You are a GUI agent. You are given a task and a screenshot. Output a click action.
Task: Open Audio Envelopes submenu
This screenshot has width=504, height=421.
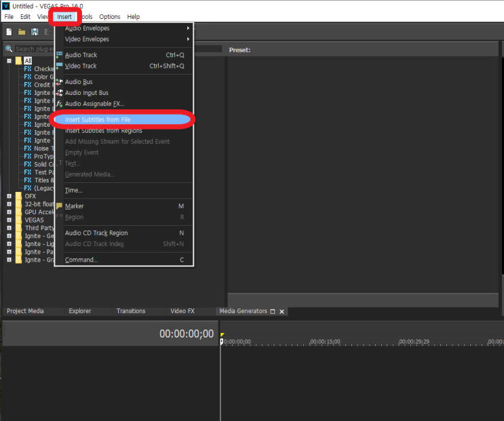(124, 28)
